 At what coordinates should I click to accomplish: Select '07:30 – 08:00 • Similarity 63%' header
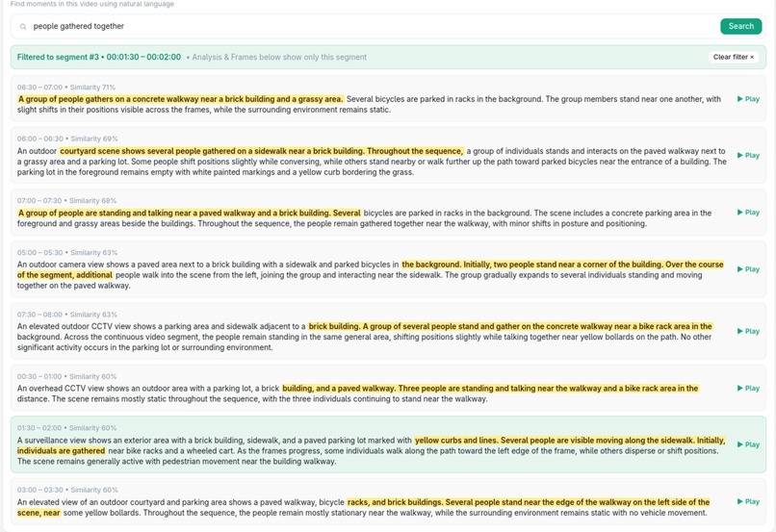point(66,314)
